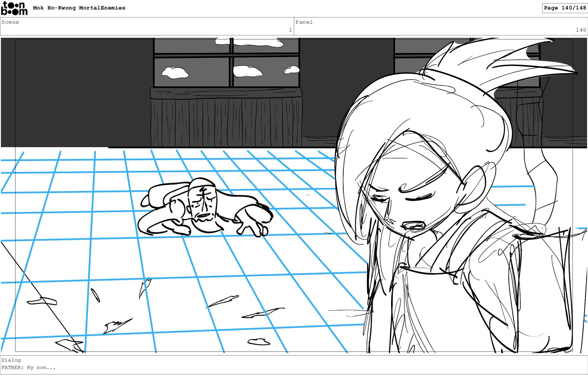Select the FATHER: My son... dialog line
This screenshot has height=380, width=588.
point(28,367)
